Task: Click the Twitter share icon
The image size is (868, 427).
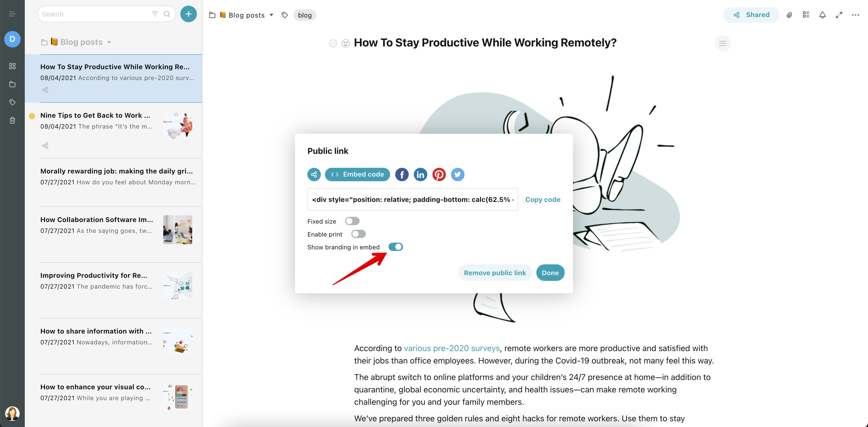Action: [457, 174]
